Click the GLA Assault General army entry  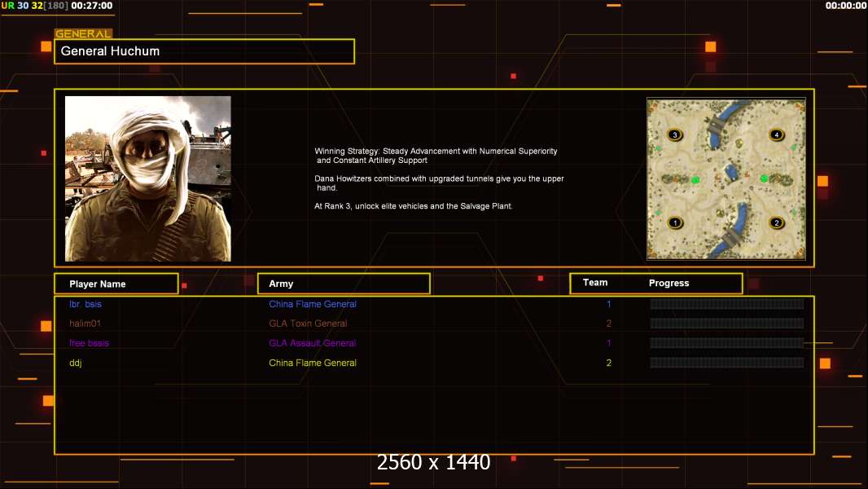pyautogui.click(x=312, y=343)
